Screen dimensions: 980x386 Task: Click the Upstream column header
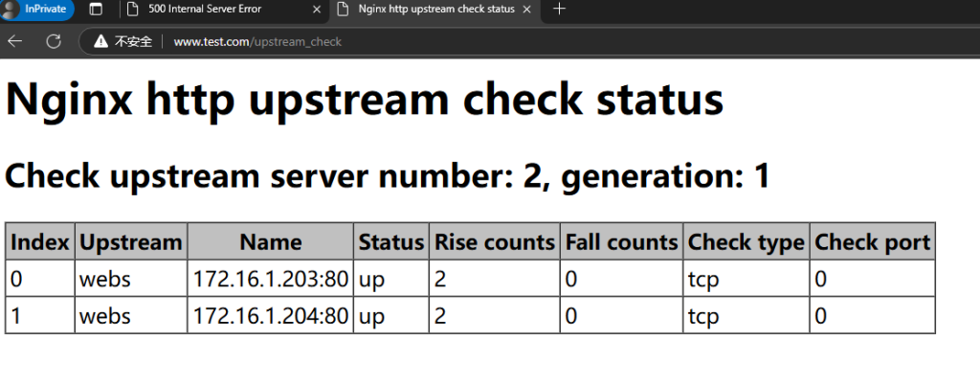(130, 242)
